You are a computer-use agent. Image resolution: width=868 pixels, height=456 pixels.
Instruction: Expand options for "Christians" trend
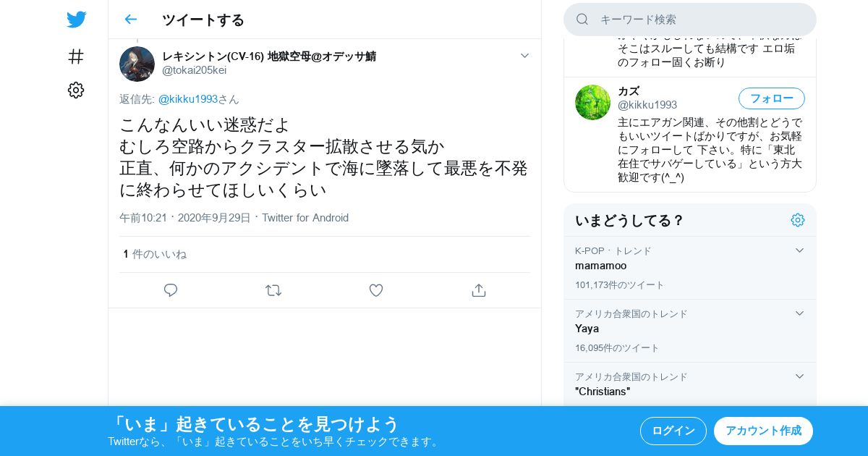point(799,376)
